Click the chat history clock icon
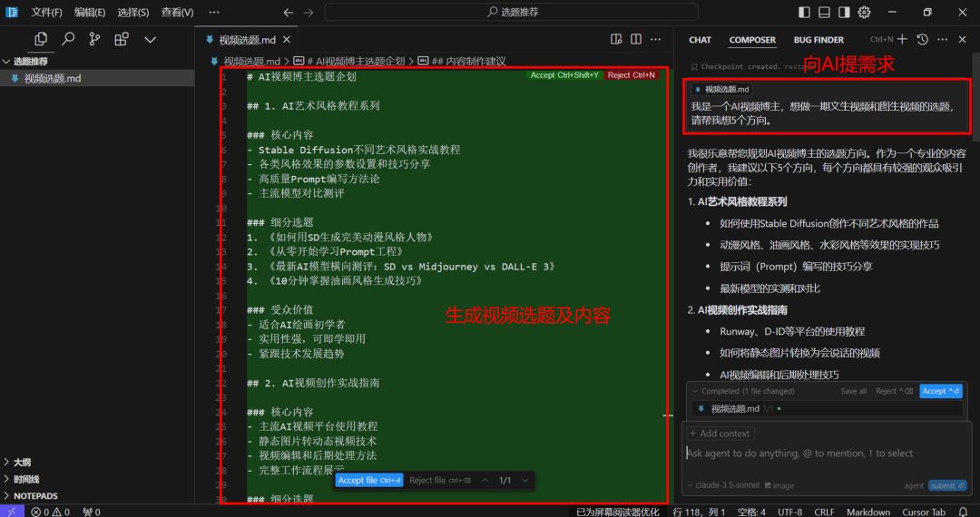The width and height of the screenshot is (980, 517). point(922,40)
